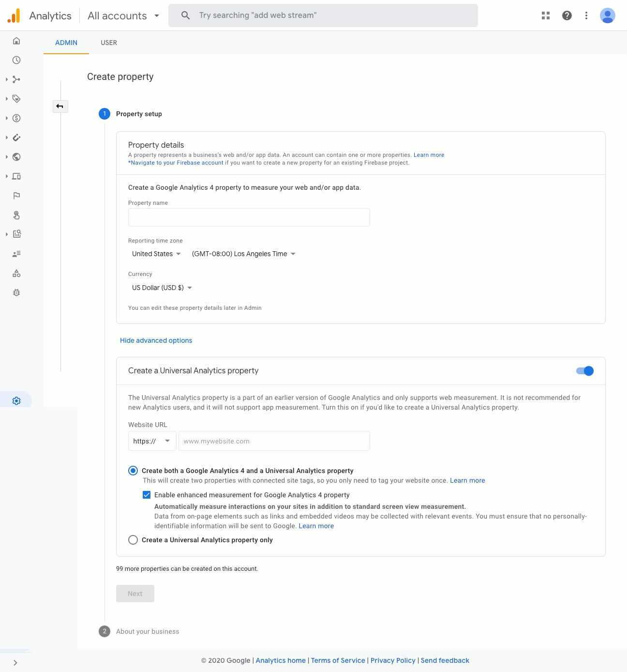
Task: Expand the Retention magnet section arrow
Action: [x=7, y=137]
